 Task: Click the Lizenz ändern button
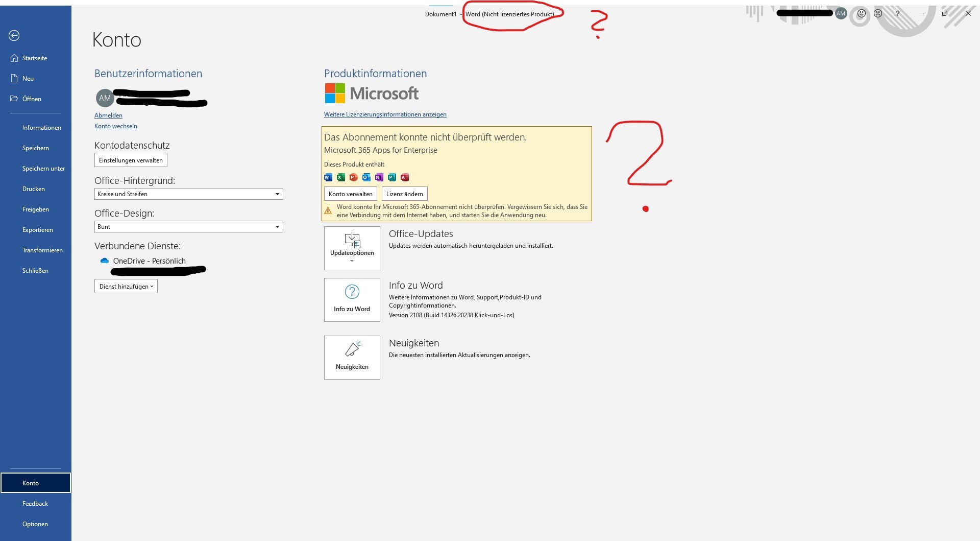[405, 194]
